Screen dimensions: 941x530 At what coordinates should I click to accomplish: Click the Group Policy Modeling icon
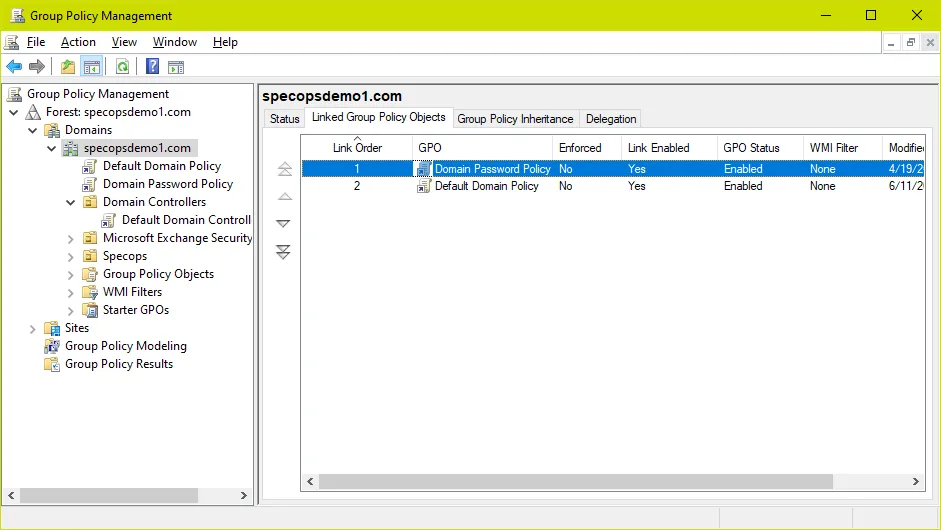52,346
